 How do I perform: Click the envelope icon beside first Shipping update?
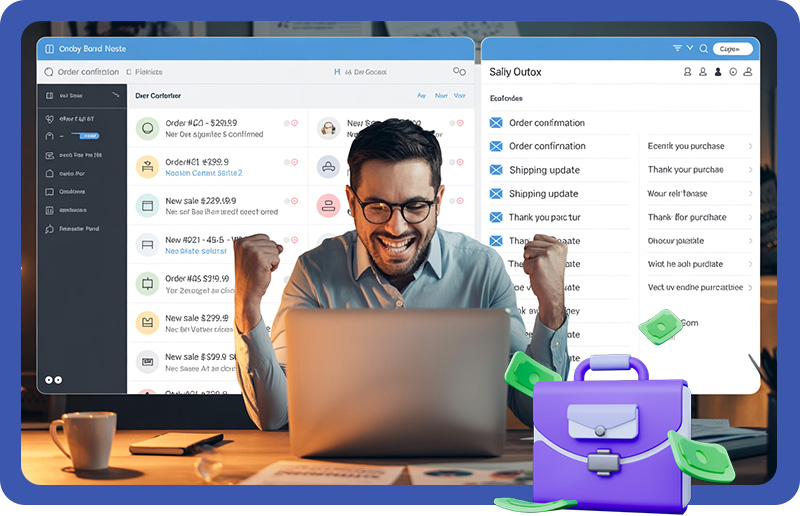point(495,170)
